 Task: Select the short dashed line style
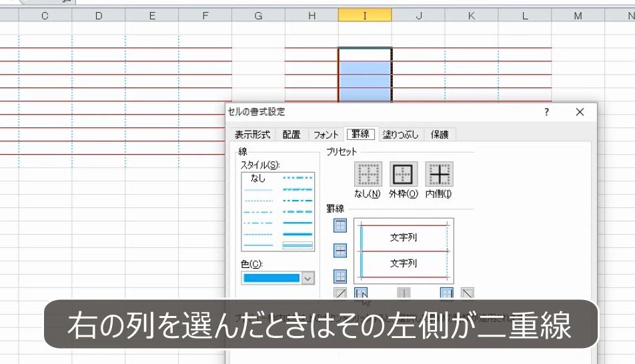(259, 201)
